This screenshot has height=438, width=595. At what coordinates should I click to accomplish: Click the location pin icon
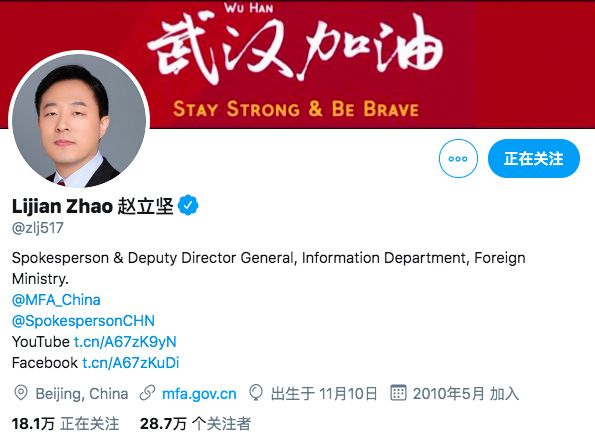coord(21,393)
